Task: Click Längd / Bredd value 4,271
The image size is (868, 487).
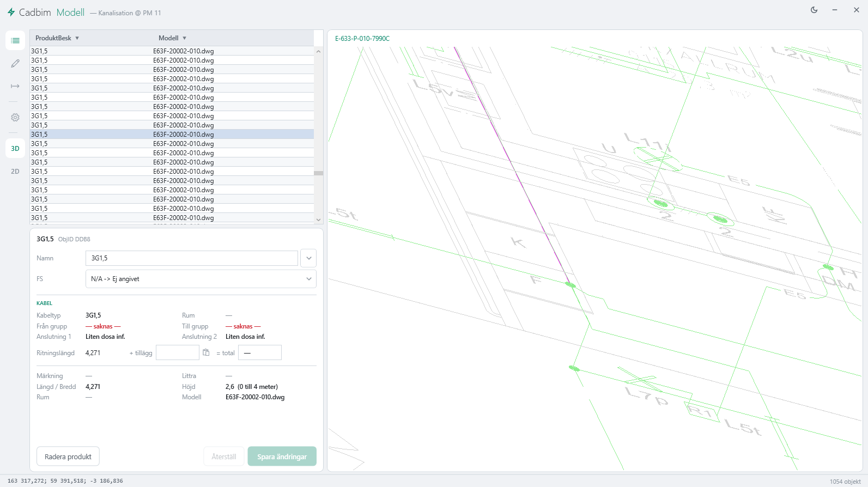Action: click(x=93, y=387)
